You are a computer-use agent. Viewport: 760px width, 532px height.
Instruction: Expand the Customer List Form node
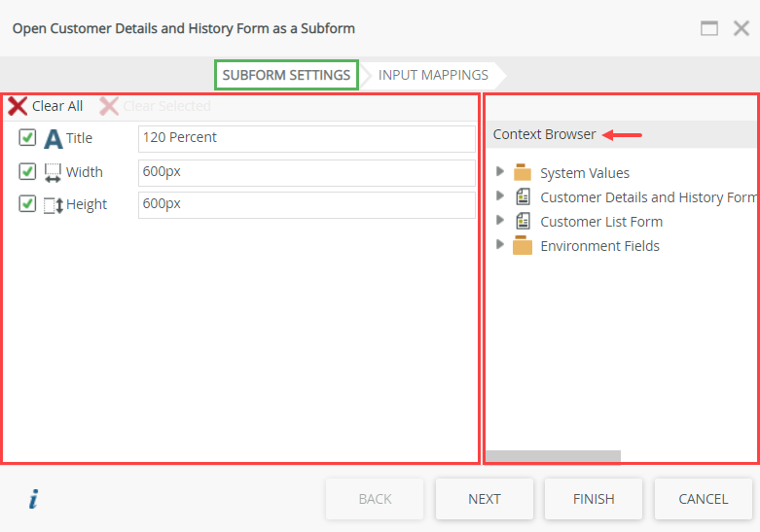point(500,220)
